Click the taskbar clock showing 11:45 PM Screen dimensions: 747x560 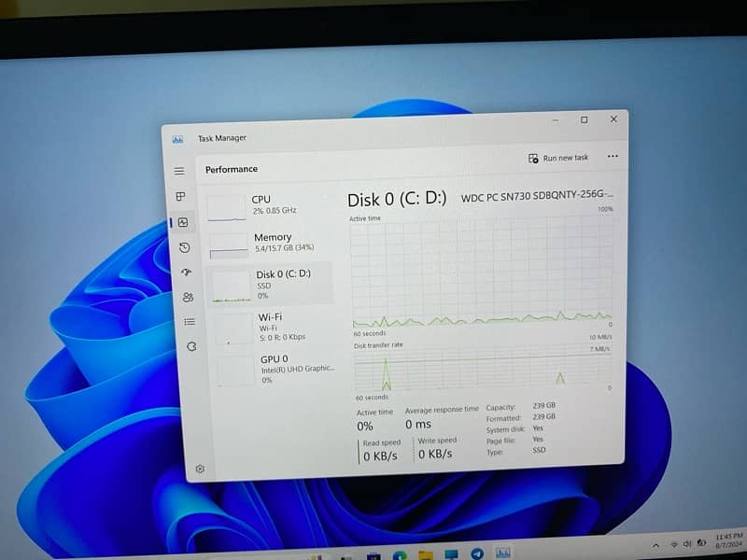pyautogui.click(x=728, y=540)
